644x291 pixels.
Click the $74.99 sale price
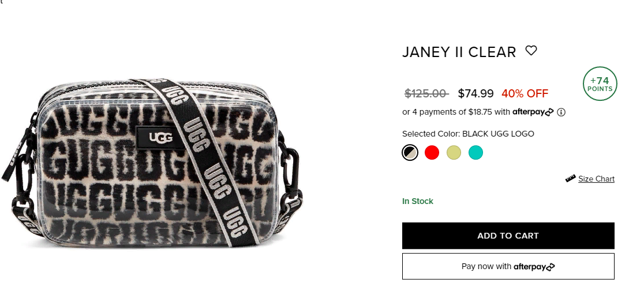point(475,93)
